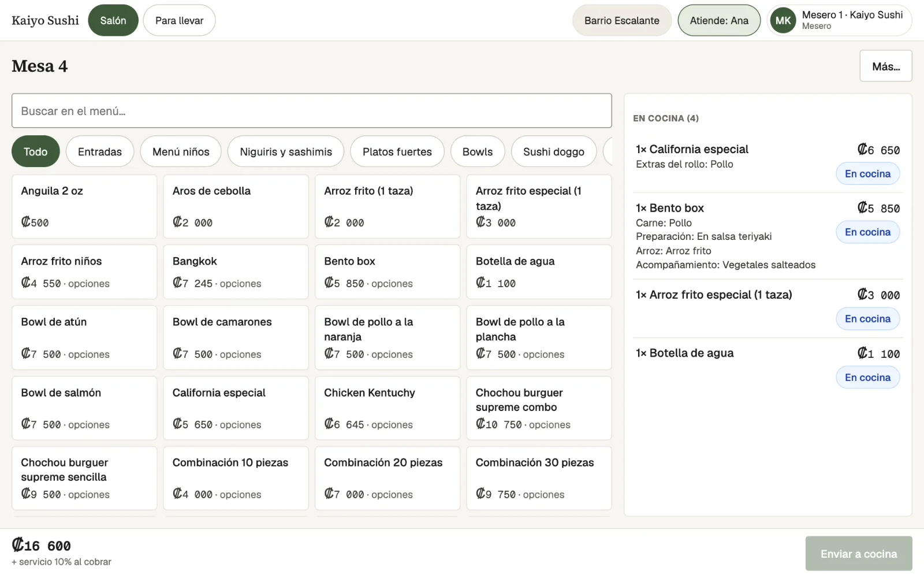
Task: Click the MK user avatar
Action: click(783, 21)
